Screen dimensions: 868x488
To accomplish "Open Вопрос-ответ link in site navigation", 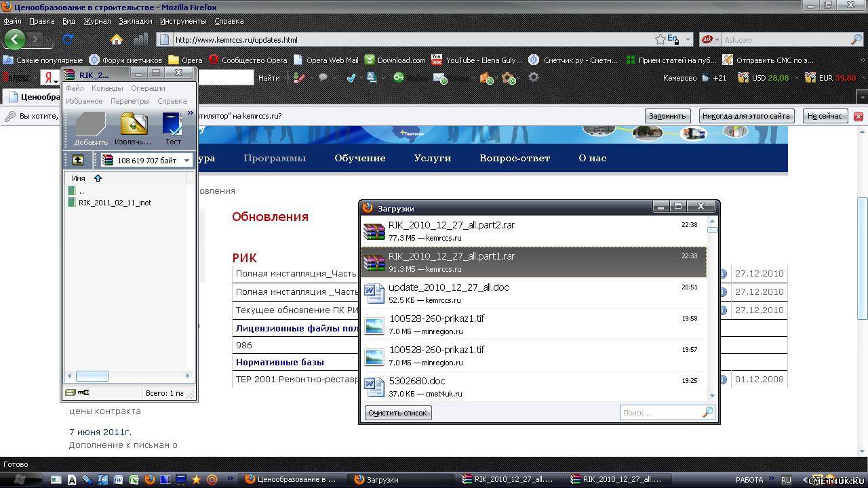I will 515,158.
